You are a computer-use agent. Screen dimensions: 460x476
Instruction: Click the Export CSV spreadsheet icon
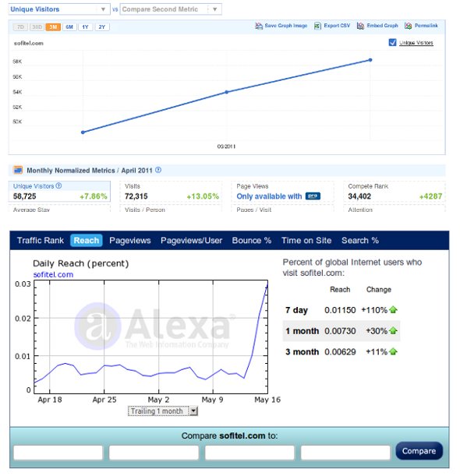(317, 26)
